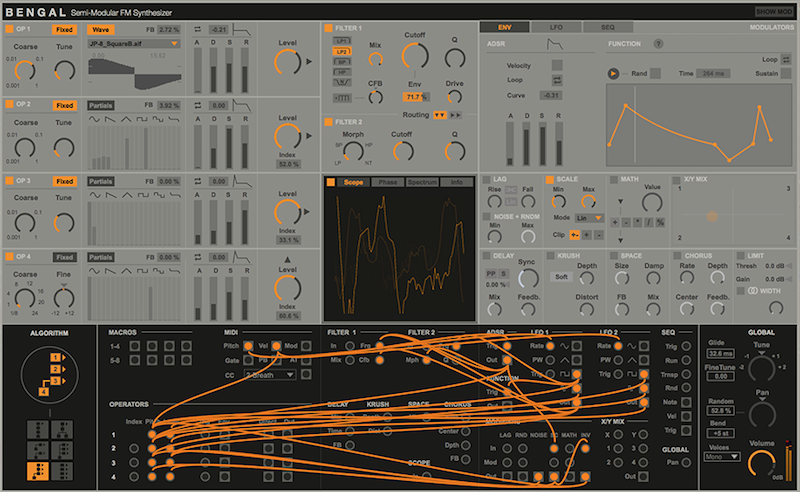Open the JP-8_SquareB.aif wave file dropdown

click(x=134, y=44)
